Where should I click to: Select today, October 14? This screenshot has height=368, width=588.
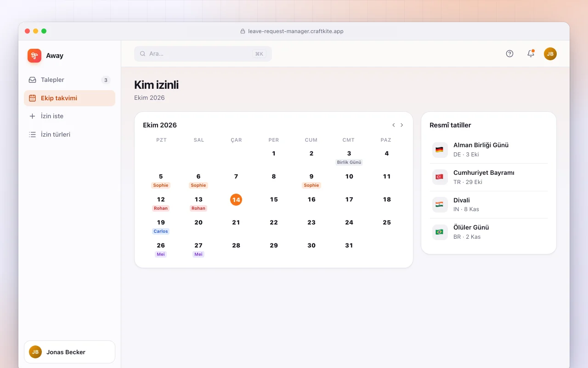pyautogui.click(x=236, y=200)
